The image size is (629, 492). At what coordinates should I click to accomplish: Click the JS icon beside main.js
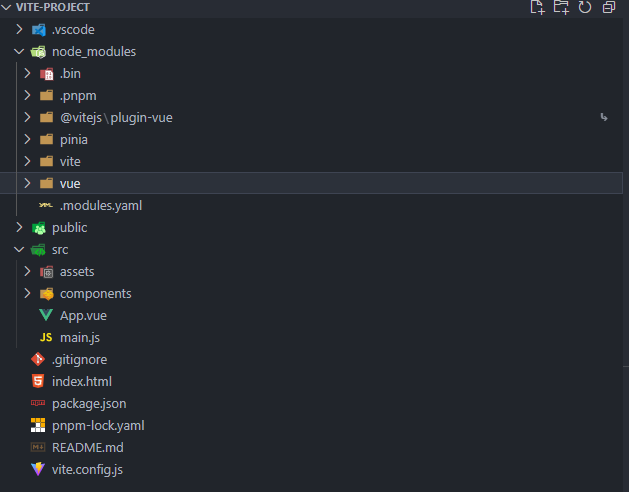click(x=46, y=337)
